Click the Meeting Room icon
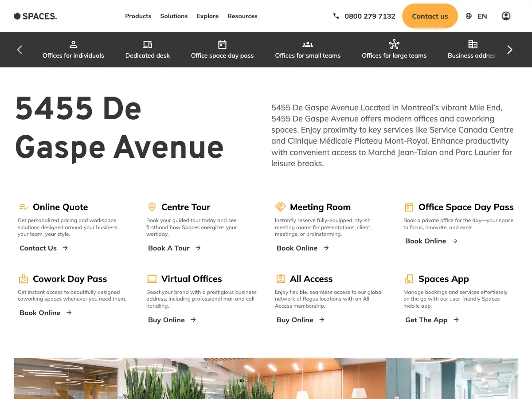 (280, 207)
